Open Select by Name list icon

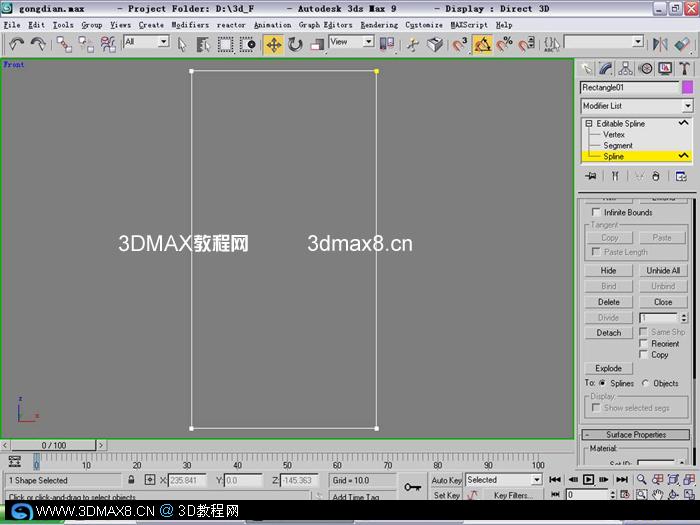click(203, 44)
